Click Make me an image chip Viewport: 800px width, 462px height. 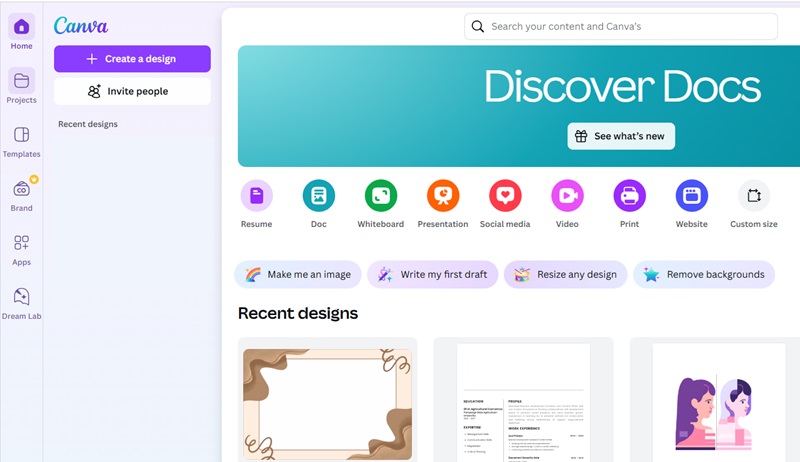click(298, 274)
